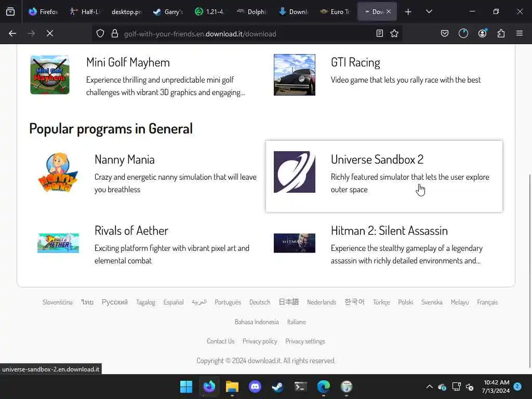This screenshot has height=399, width=532.
Task: Switch language to Русский
Action: pos(115,302)
